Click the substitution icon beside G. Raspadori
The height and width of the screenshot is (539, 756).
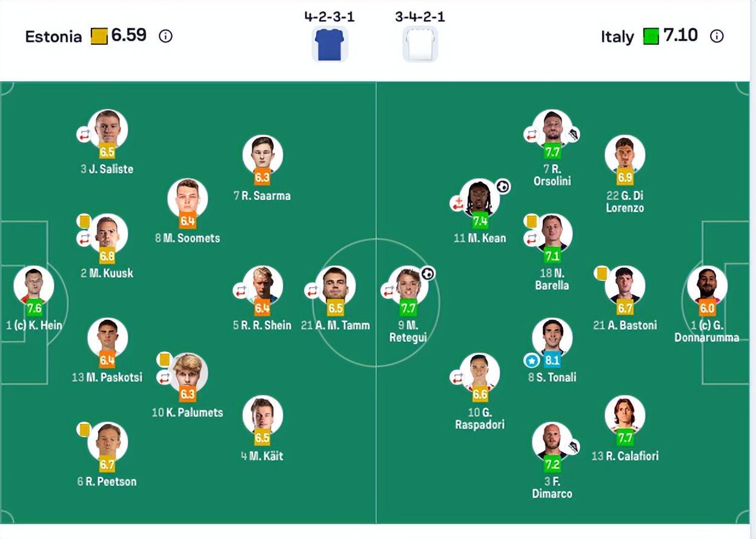(x=457, y=378)
